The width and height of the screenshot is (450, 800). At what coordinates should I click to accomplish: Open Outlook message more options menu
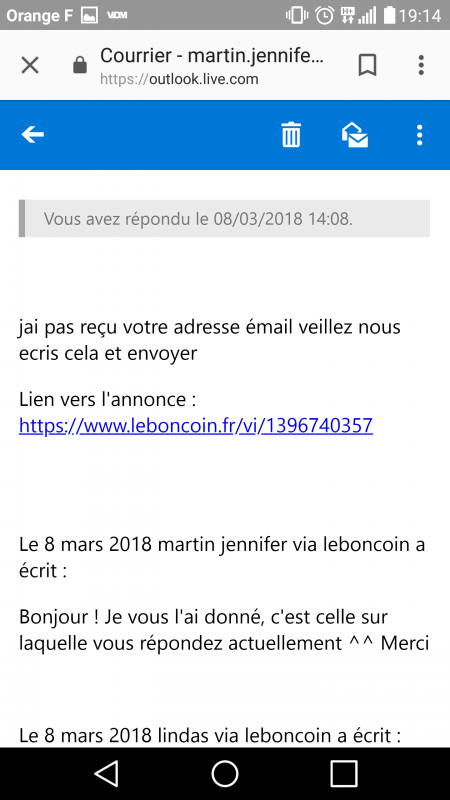419,135
